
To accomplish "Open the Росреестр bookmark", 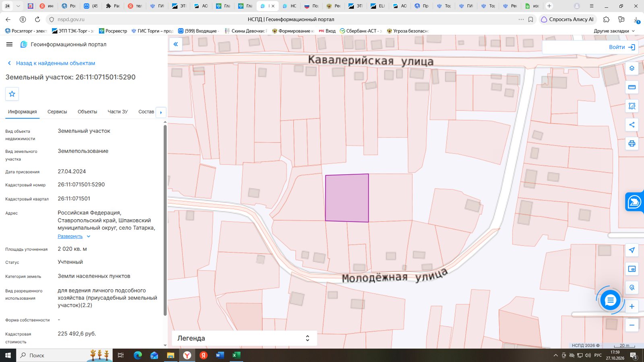I will pyautogui.click(x=113, y=31).
